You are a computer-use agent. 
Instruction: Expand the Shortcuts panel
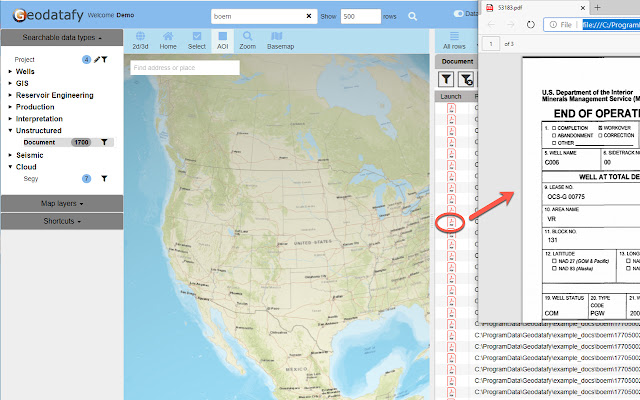62,221
